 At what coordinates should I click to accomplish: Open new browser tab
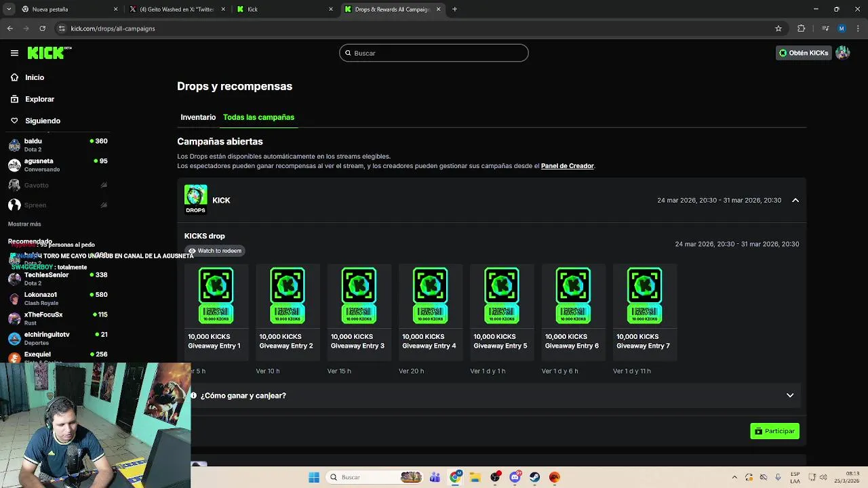454,9
